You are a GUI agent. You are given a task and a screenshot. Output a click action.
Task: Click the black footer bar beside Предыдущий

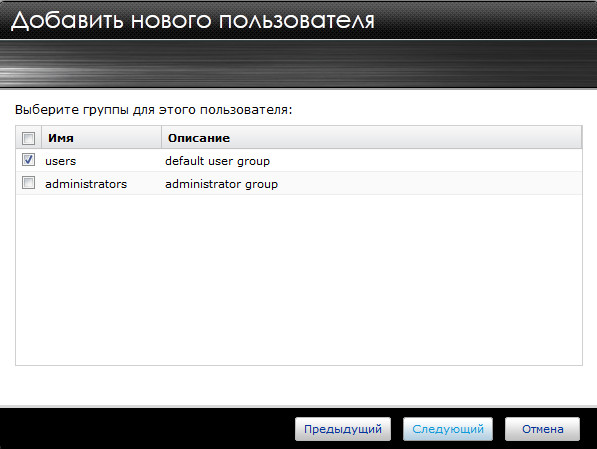147,429
